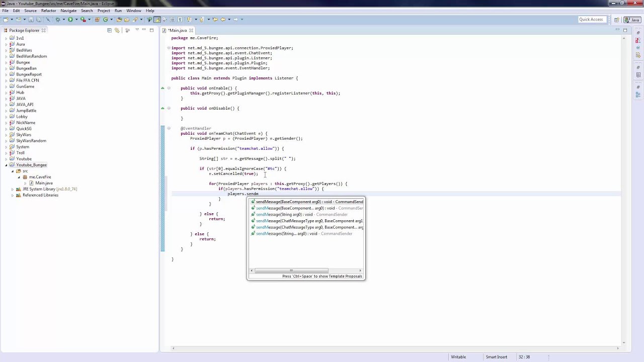The width and height of the screenshot is (644, 362).
Task: Select Main.java in the package tree
Action: [44, 183]
